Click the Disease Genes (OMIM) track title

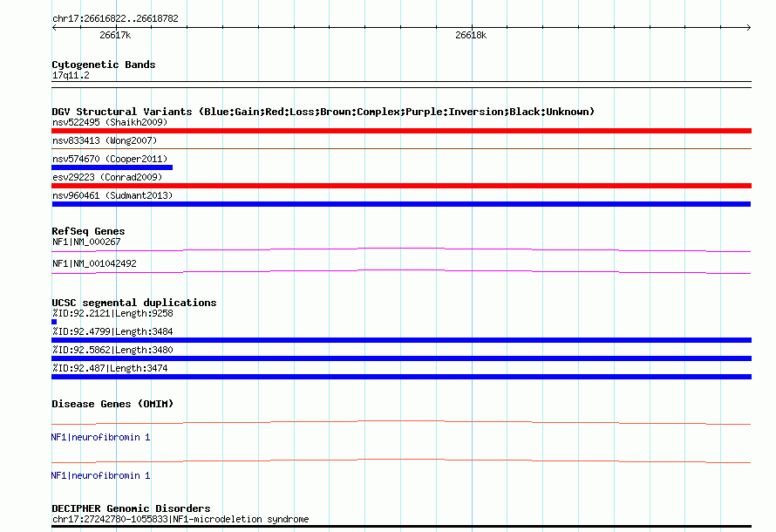[112, 404]
